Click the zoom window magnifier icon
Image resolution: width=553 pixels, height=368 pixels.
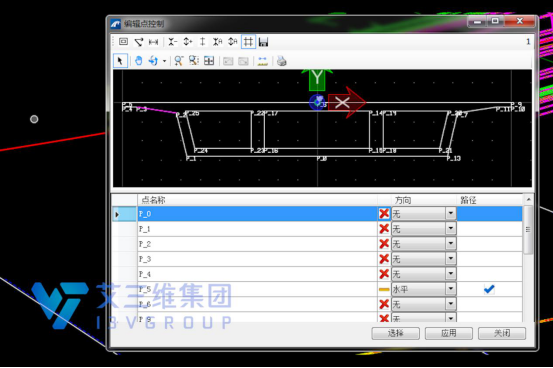click(194, 61)
